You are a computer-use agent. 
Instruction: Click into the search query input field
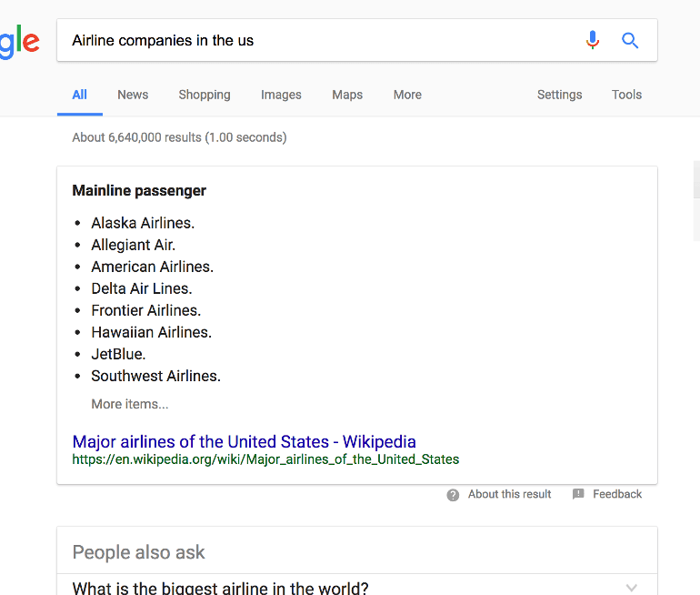coord(318,40)
